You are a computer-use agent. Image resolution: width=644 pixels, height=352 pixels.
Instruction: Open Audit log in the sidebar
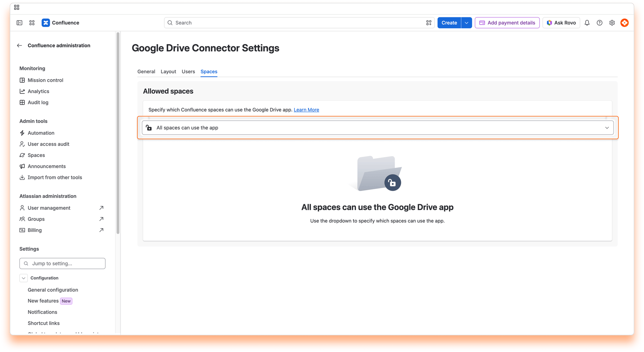click(x=38, y=102)
